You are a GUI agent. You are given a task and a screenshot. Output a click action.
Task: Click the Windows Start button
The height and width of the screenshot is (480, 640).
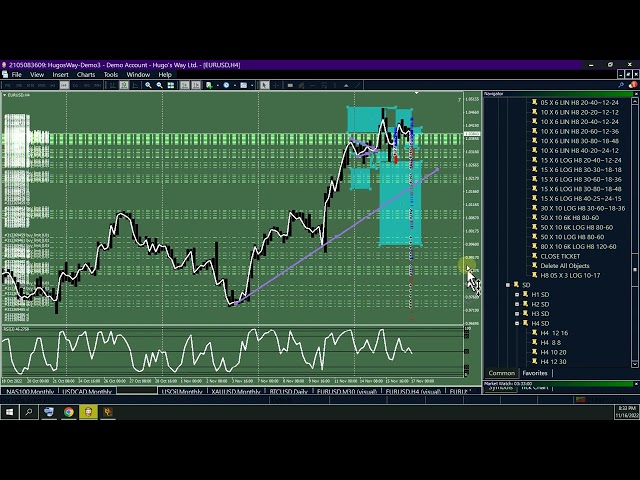coord(9,412)
